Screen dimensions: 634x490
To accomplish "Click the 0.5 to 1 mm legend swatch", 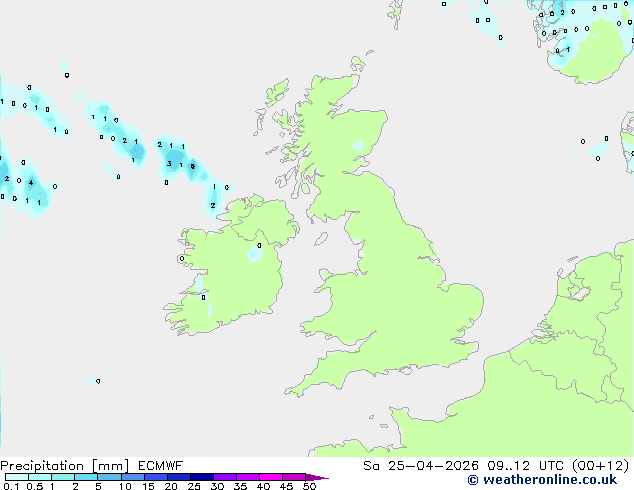I will (40, 477).
